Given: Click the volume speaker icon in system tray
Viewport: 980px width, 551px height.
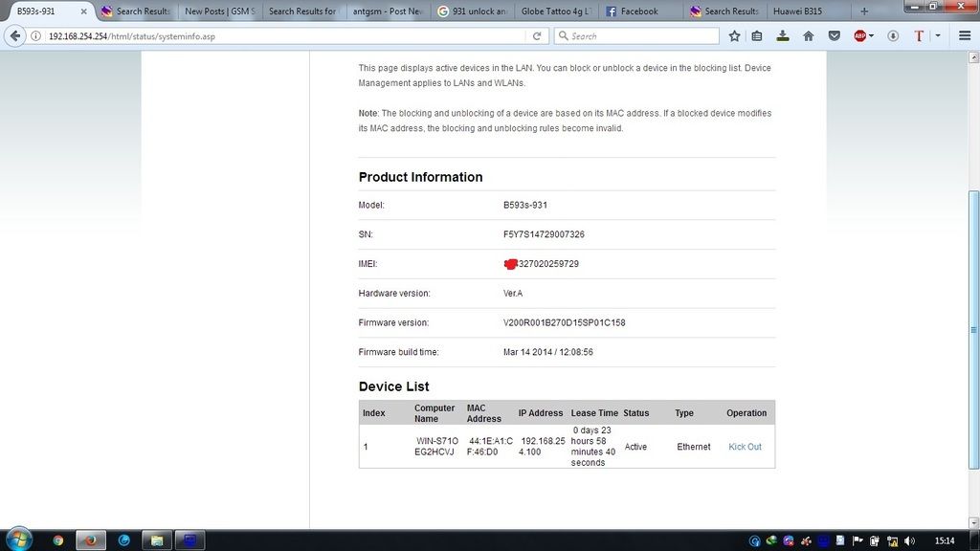Looking at the screenshot, I should coord(909,540).
